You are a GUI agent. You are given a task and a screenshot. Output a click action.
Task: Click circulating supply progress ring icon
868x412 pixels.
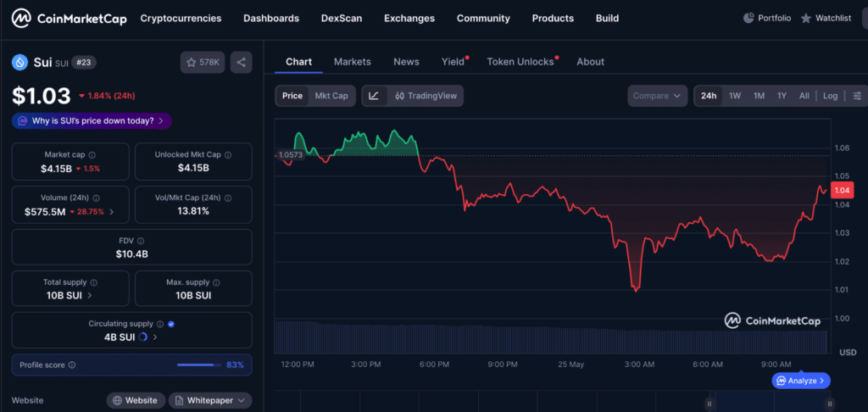coord(142,337)
